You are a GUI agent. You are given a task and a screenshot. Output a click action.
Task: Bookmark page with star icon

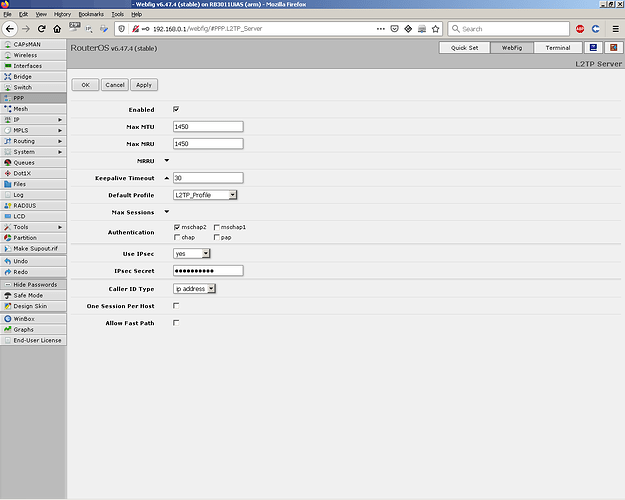pyautogui.click(x=435, y=29)
